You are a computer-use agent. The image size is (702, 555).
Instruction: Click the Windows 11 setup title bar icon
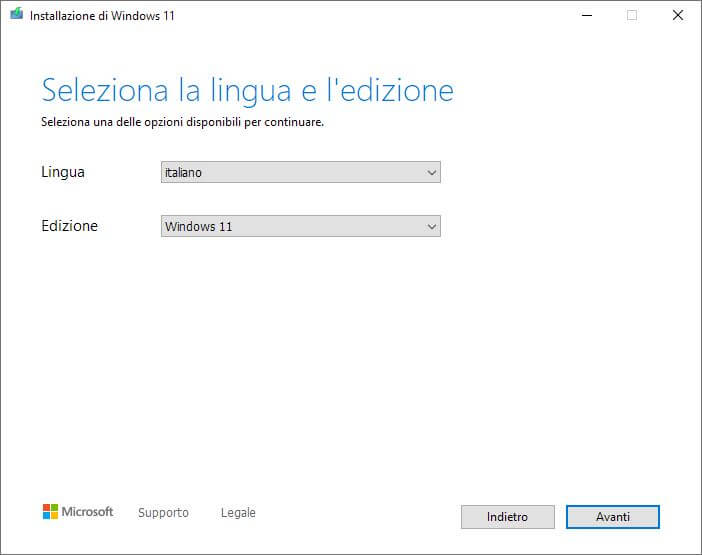(x=17, y=14)
